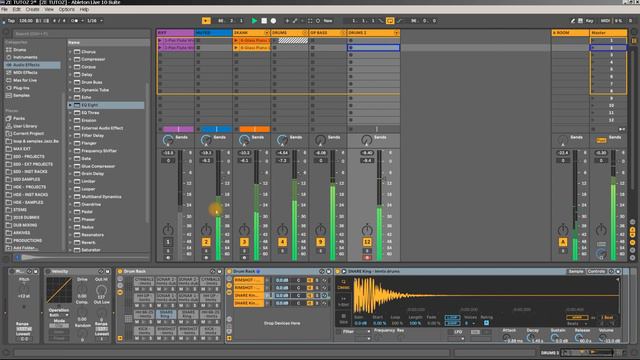Adjust pan knob on track 3
Screen dimensions: 640x360
(x=244, y=230)
